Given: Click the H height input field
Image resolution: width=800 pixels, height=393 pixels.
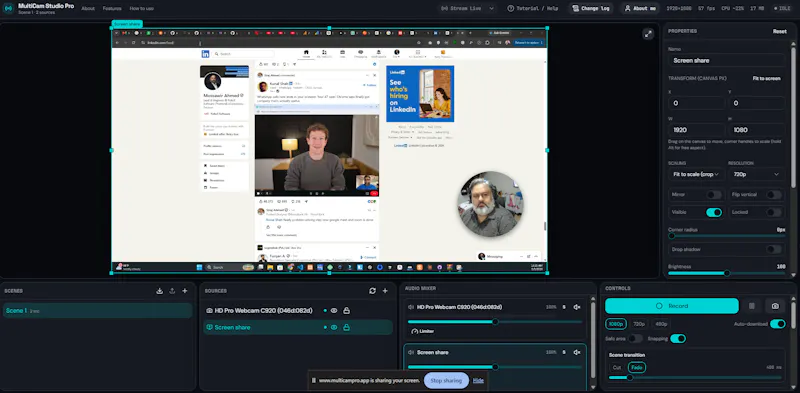Looking at the screenshot, I should tap(757, 130).
